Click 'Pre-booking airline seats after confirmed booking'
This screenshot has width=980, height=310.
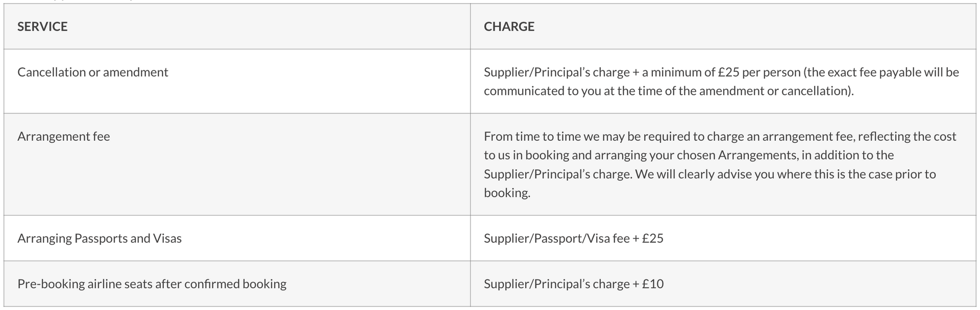tap(152, 284)
